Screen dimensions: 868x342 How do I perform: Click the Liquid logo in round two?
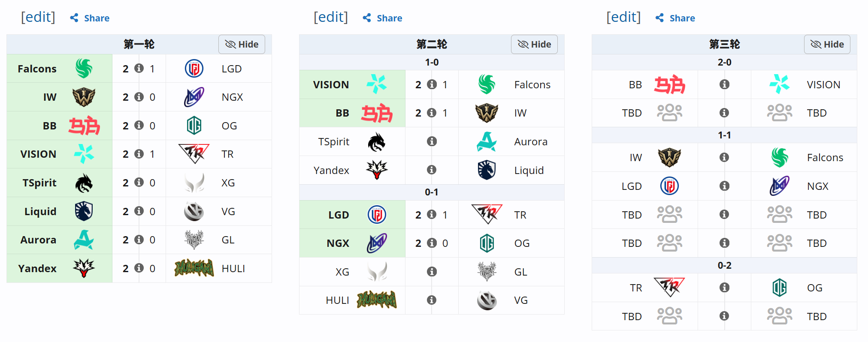(x=487, y=170)
